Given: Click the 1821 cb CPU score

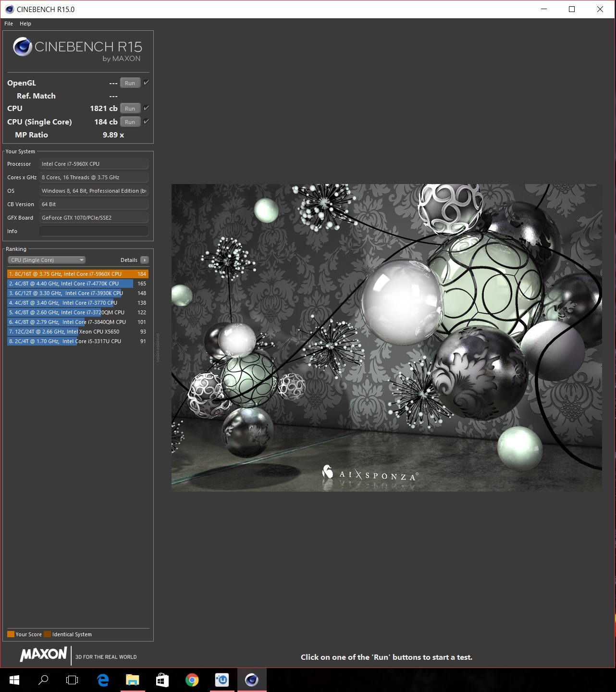Looking at the screenshot, I should 104,109.
